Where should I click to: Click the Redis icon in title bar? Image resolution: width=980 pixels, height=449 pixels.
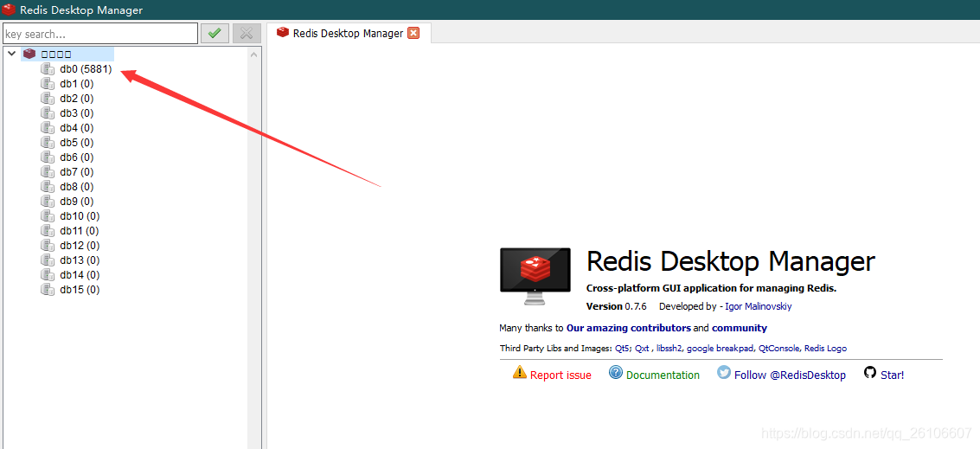pos(9,10)
